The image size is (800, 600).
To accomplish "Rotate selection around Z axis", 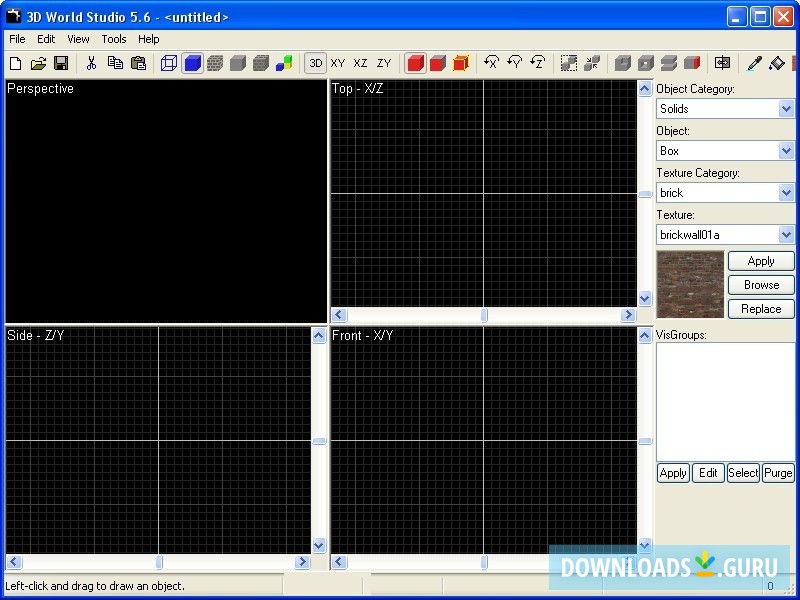I will click(538, 63).
